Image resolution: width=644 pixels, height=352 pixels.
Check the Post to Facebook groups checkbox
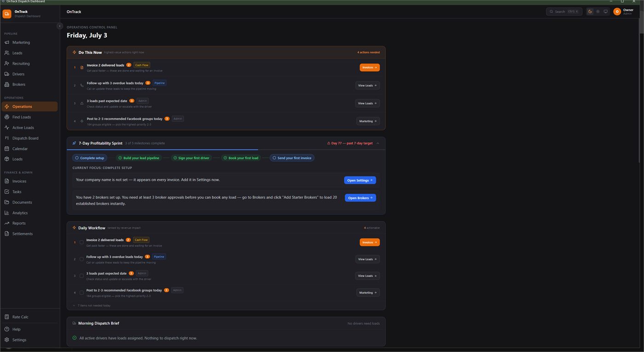tap(81, 293)
